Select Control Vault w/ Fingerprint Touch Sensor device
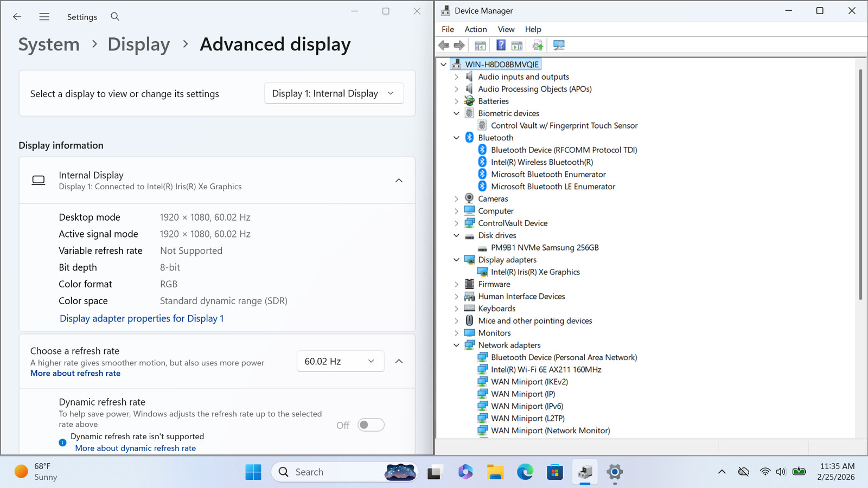The image size is (868, 488). (564, 125)
